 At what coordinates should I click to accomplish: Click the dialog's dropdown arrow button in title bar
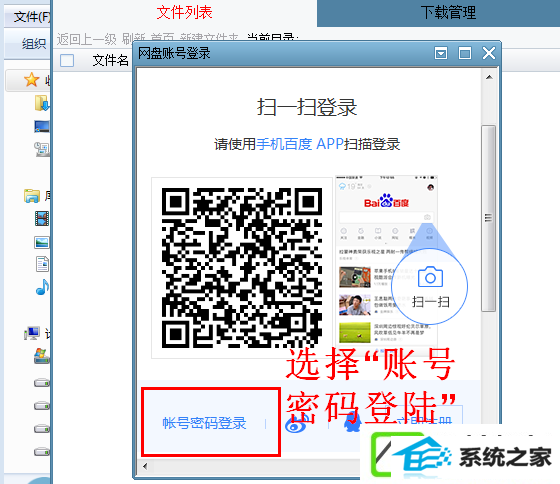441,54
